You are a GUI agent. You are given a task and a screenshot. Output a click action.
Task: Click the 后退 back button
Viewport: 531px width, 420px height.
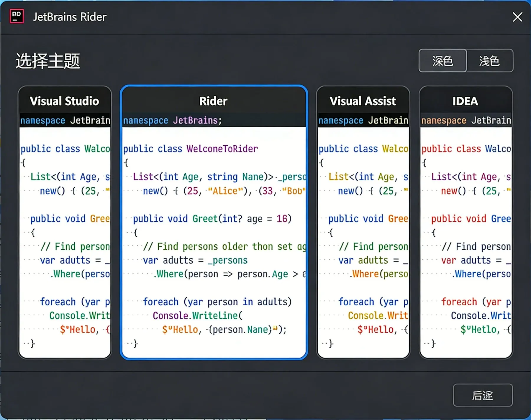[x=483, y=395]
